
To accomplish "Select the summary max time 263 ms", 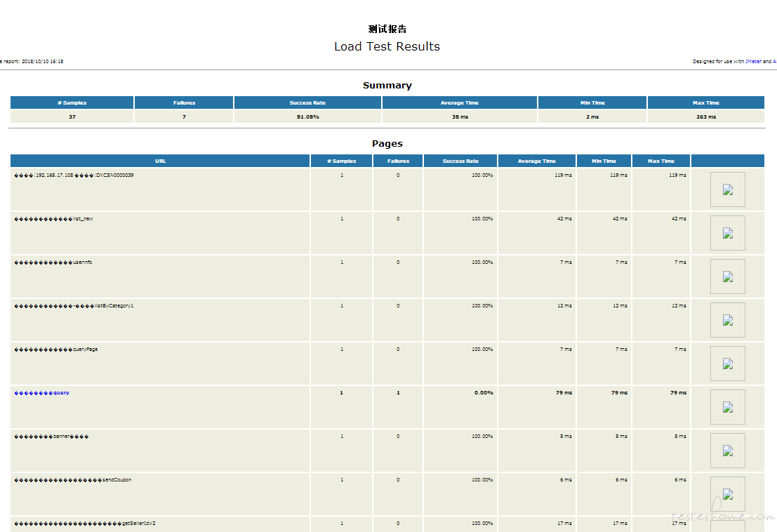I will click(x=705, y=117).
